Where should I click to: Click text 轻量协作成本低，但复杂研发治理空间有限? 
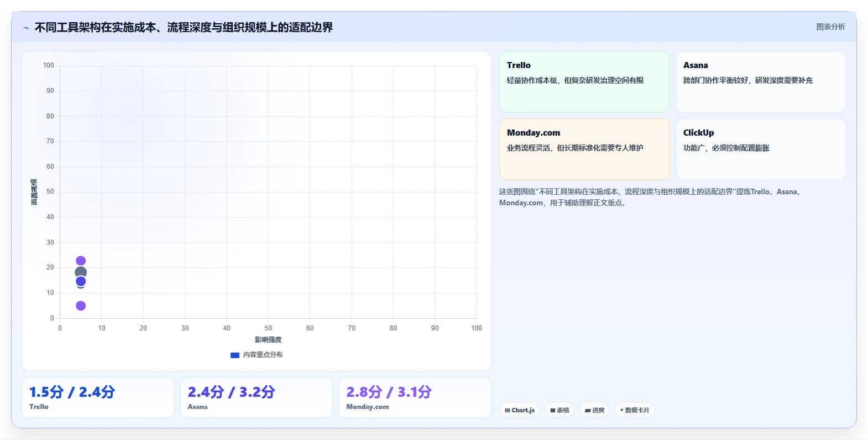tap(575, 80)
